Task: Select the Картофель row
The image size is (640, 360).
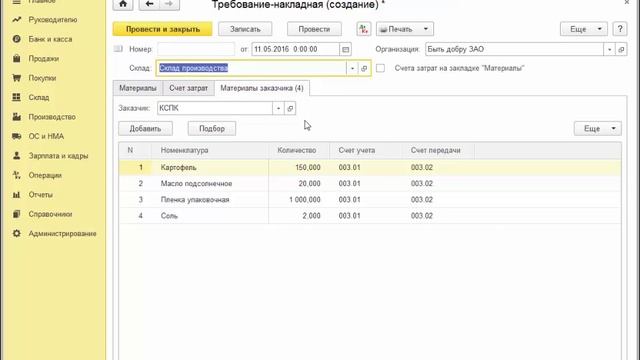Action: 370,167
